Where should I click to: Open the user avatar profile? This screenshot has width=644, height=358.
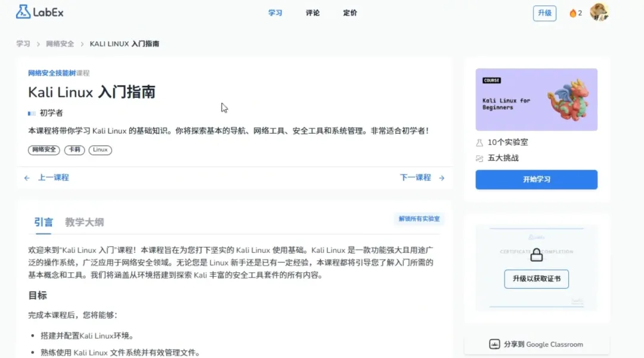pos(599,12)
